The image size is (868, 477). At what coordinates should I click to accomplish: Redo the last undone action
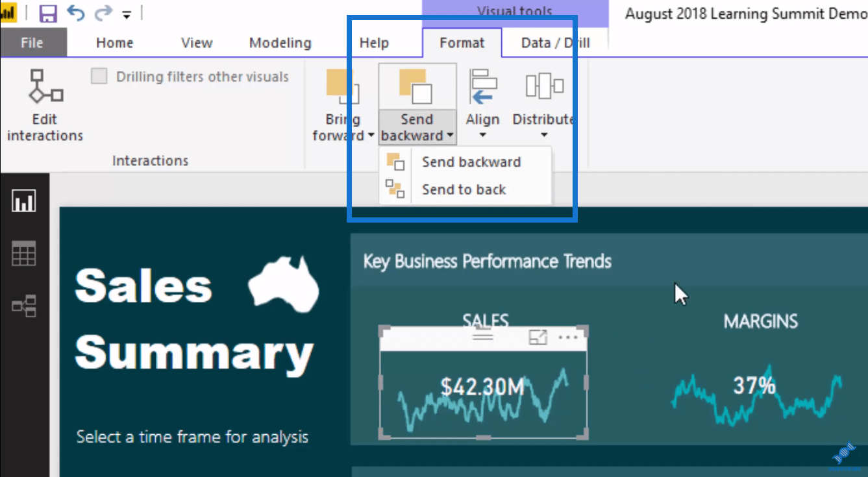pos(103,13)
